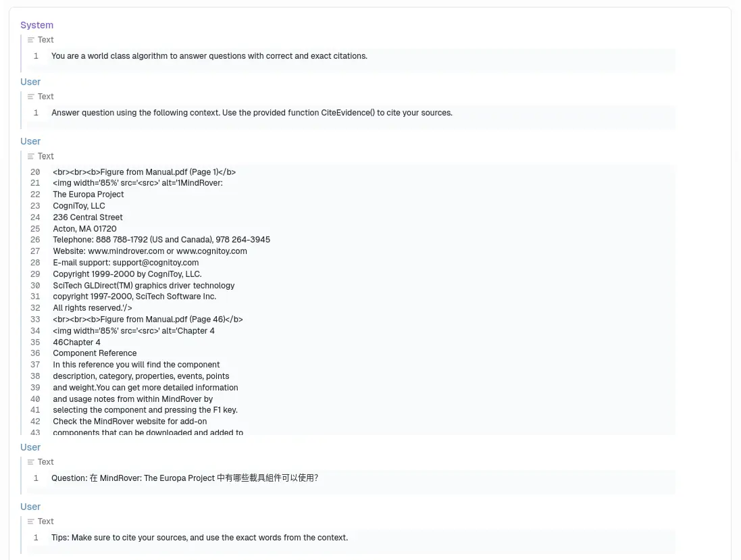Collapse the User section containing 'Answer question'
Screen dimensions: 741x560
[30, 82]
